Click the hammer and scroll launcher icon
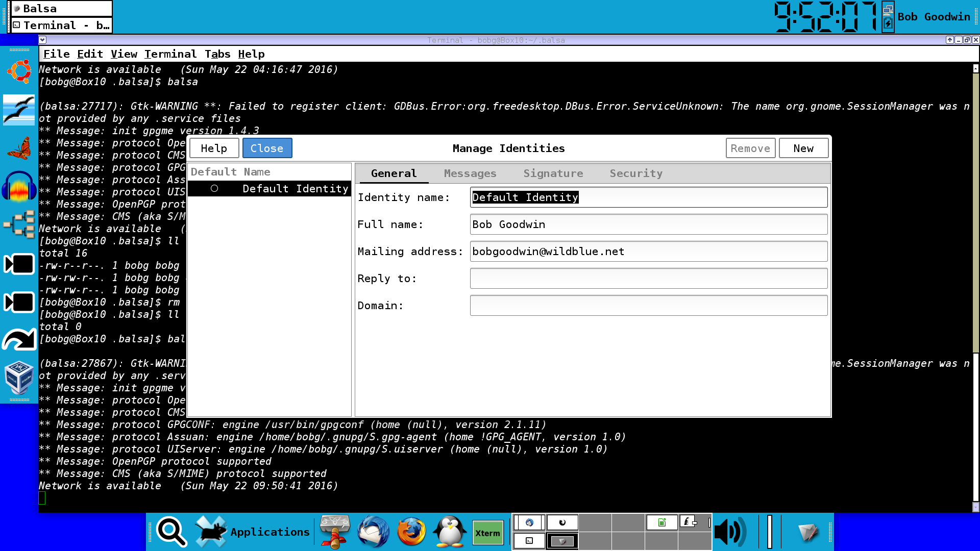 (x=335, y=532)
